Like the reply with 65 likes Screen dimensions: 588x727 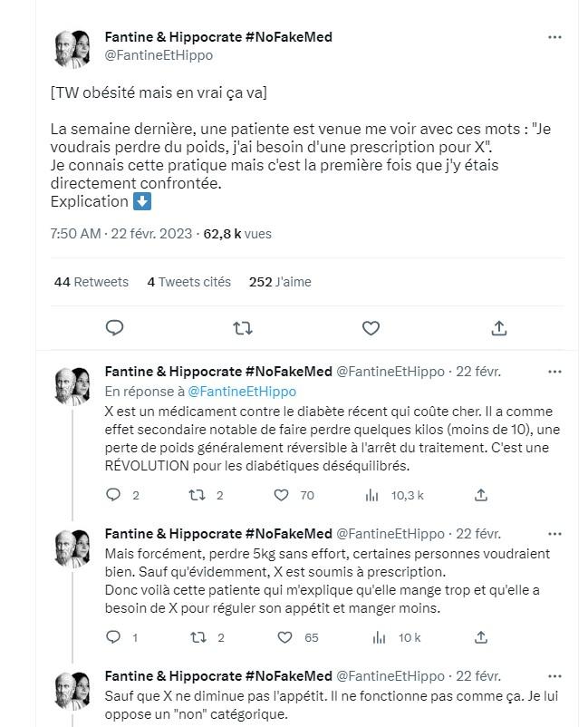pos(284,637)
